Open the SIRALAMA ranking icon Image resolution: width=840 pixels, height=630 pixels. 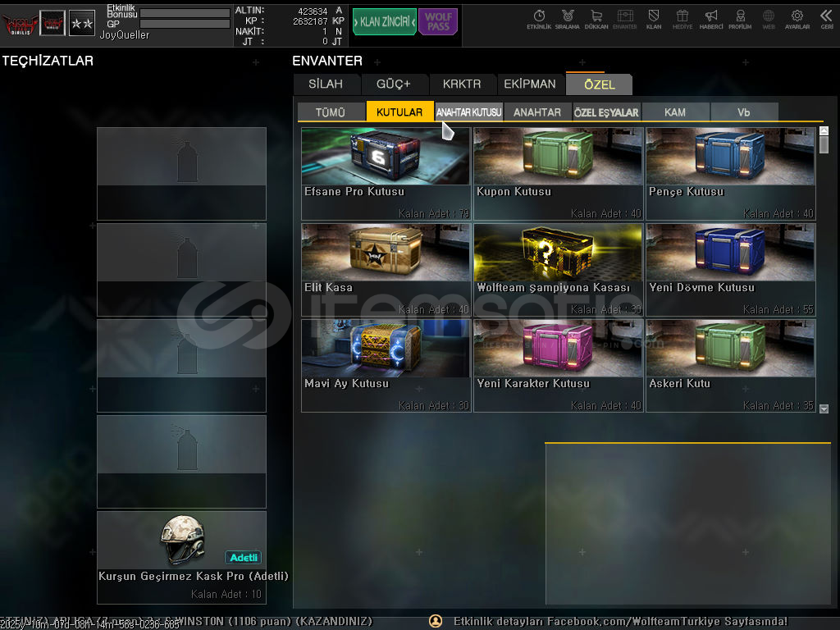tap(568, 20)
